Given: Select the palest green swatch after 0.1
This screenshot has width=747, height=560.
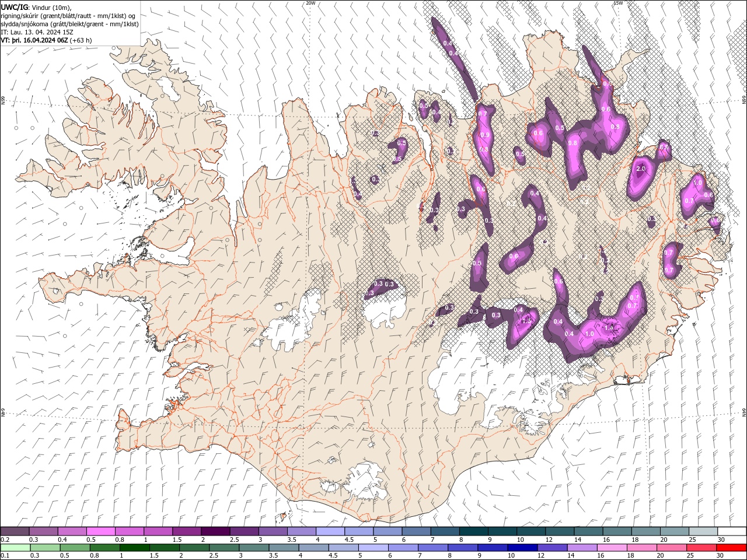Looking at the screenshot, I should (15, 548).
